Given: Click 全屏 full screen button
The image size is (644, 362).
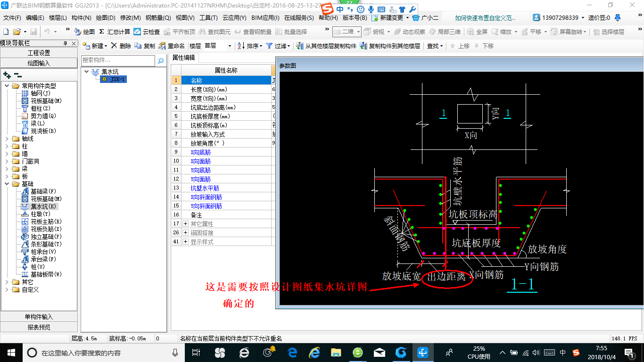Looking at the screenshot, I should click(x=478, y=32).
